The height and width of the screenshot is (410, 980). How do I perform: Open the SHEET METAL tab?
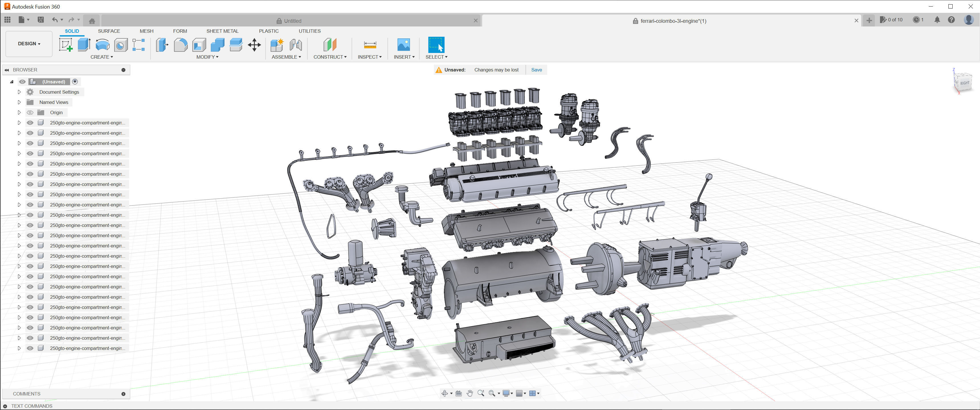pyautogui.click(x=222, y=31)
